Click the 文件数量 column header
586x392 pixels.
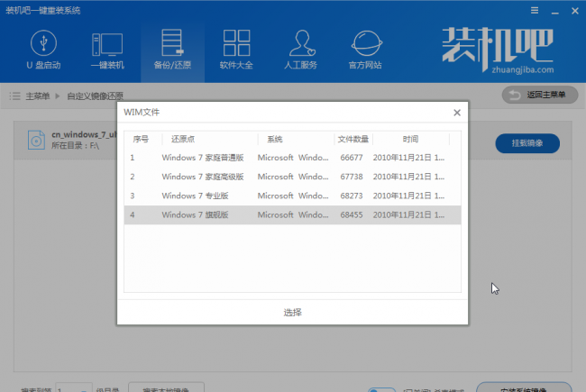(353, 139)
